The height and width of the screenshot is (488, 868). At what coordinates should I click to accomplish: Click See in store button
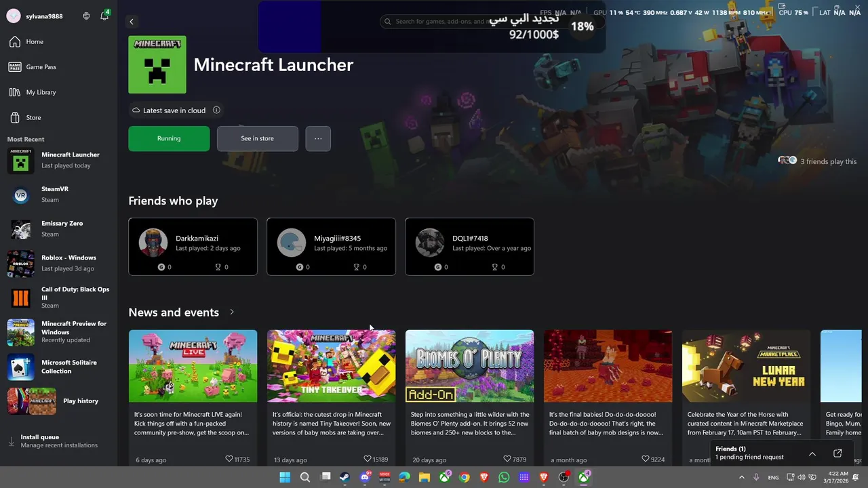pyautogui.click(x=257, y=138)
